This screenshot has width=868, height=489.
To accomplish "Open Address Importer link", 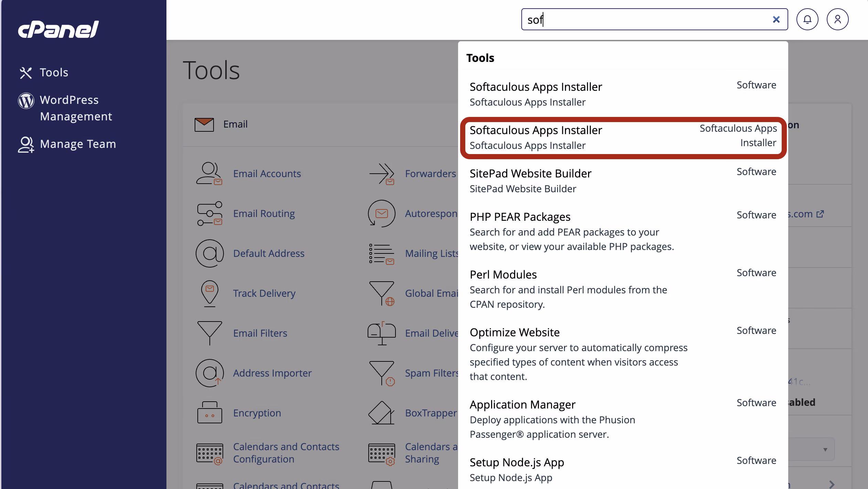I will 272,373.
